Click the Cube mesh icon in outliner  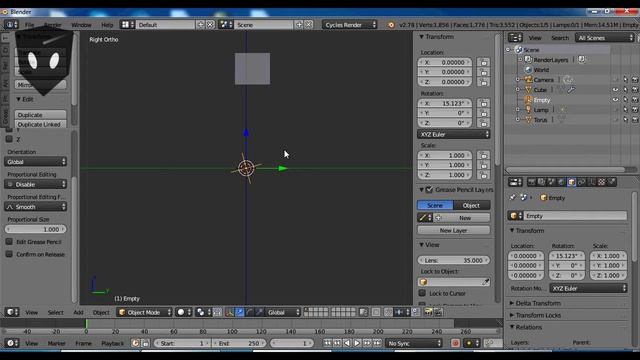click(529, 90)
